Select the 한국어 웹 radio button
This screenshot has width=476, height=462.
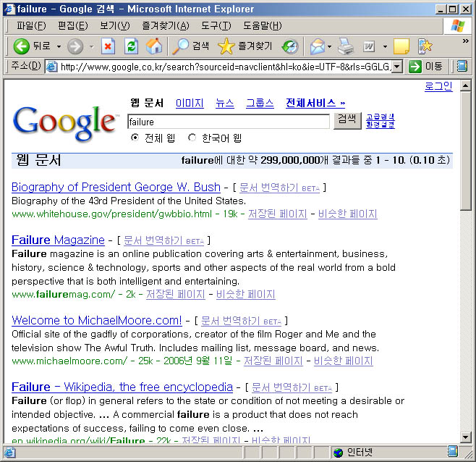[x=192, y=138]
